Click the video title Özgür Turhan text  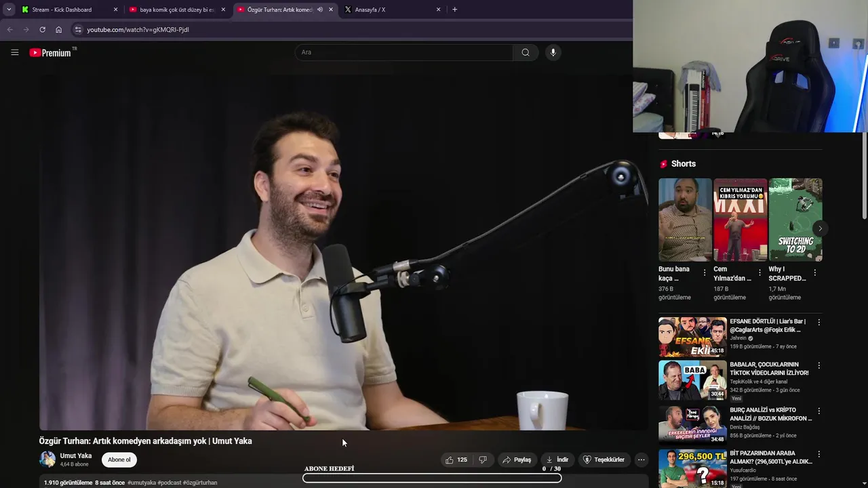pyautogui.click(x=145, y=441)
